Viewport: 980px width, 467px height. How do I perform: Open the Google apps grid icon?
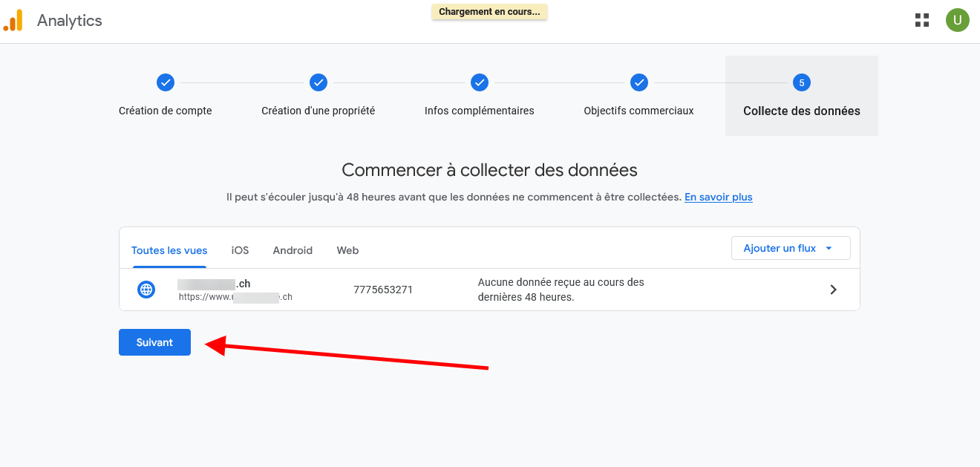point(922,20)
